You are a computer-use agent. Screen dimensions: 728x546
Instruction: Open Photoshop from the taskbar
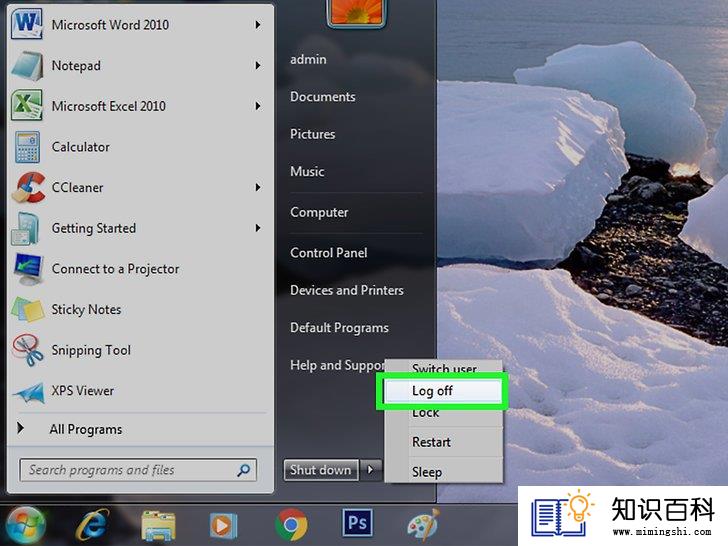357,523
